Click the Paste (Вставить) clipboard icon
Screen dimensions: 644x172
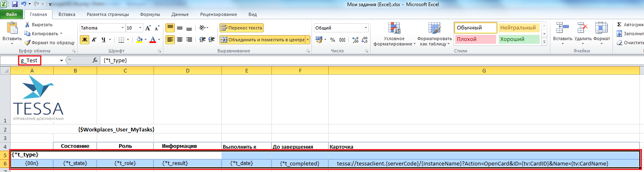point(12,28)
